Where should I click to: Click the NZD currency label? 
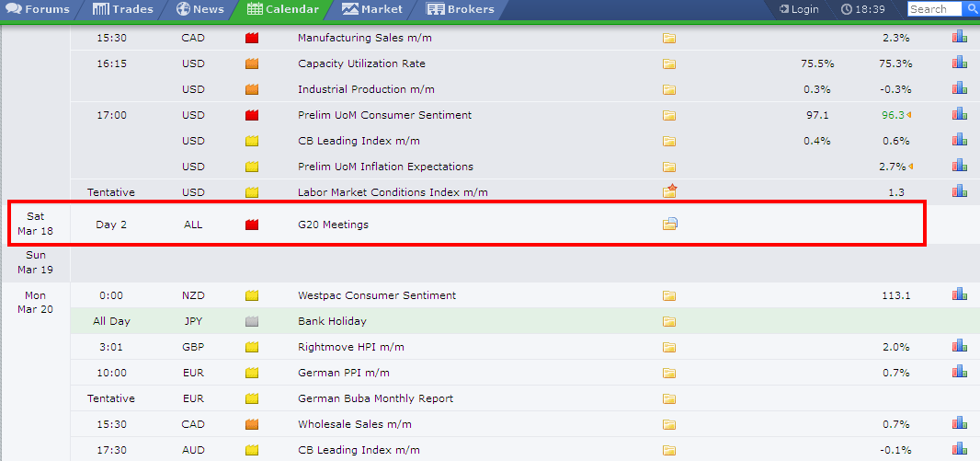193,296
